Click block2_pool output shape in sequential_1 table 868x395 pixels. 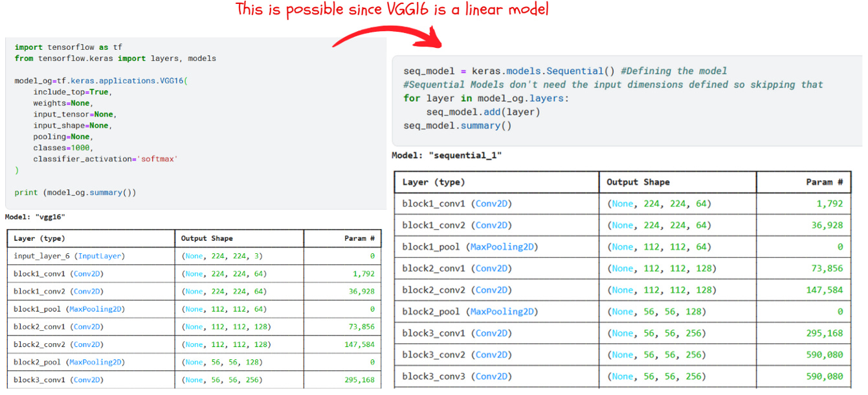[x=656, y=311]
